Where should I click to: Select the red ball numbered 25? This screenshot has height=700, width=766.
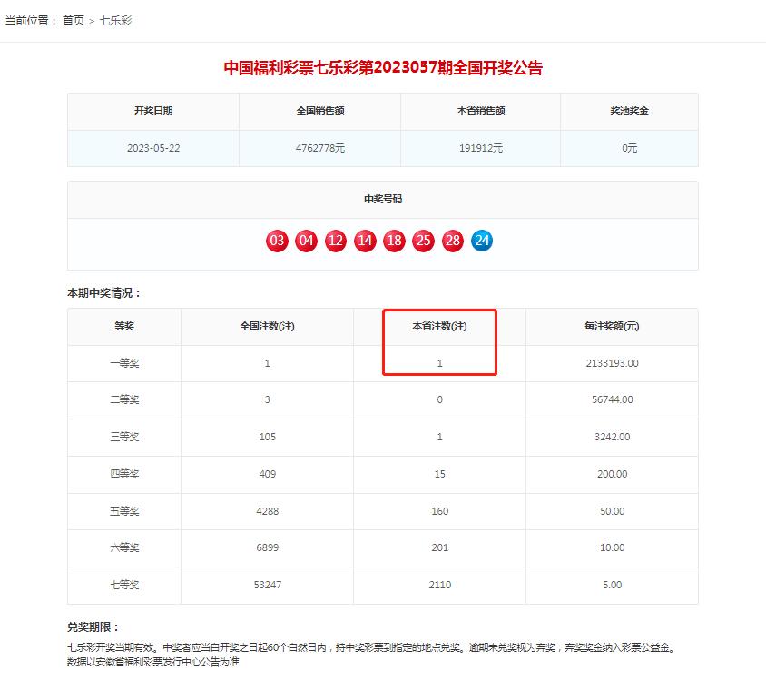point(423,241)
